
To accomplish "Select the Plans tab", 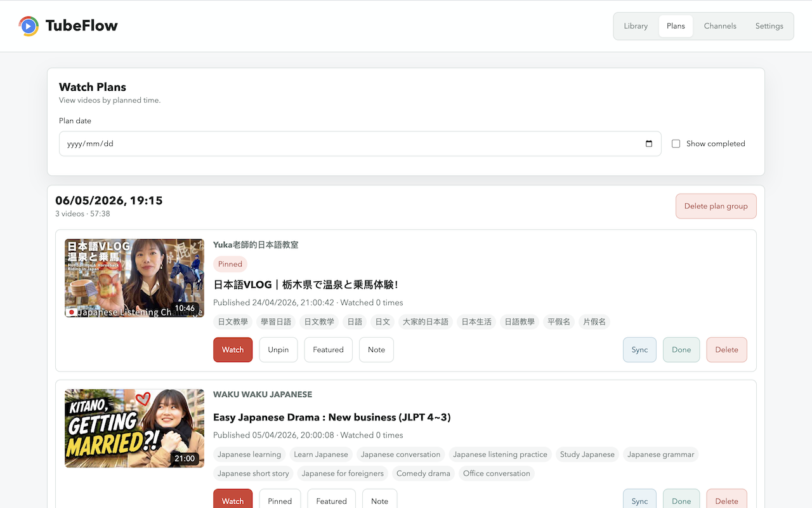I will 676,26.
